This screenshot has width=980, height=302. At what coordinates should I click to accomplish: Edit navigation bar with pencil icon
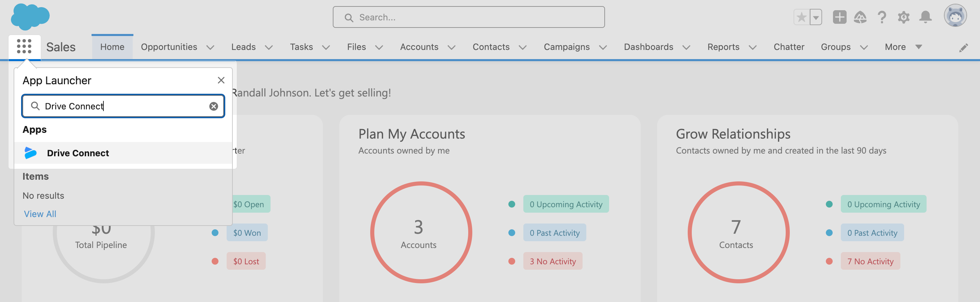click(x=963, y=48)
